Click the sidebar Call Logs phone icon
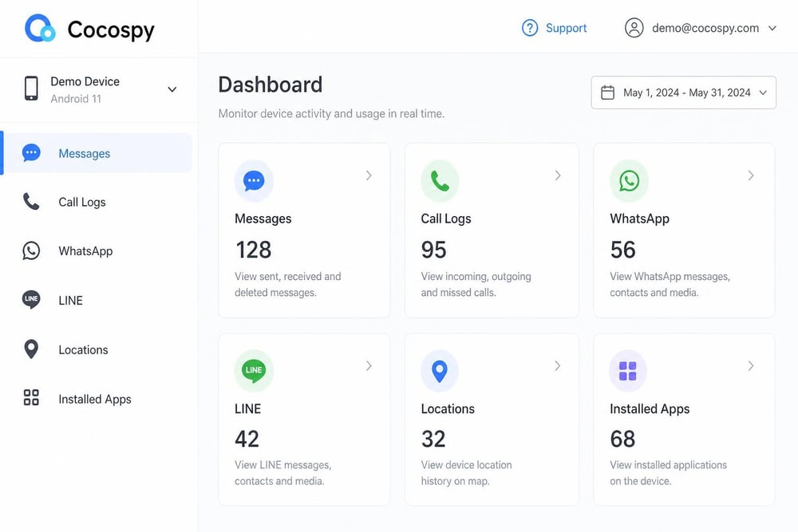This screenshot has height=532, width=798. coord(31,202)
